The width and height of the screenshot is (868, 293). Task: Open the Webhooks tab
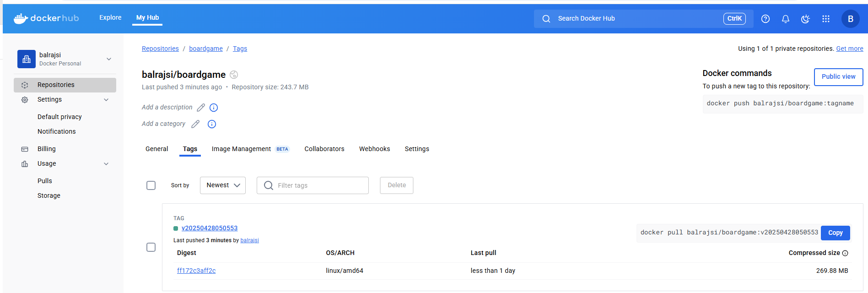(375, 149)
